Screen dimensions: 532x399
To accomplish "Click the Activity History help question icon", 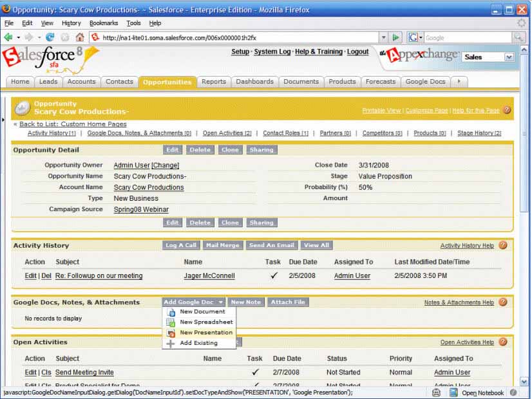I will pos(503,245).
